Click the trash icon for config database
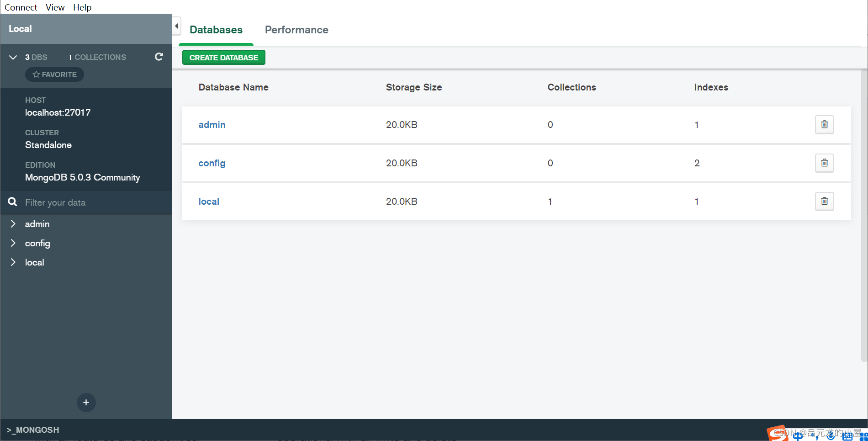868x441 pixels. pos(824,163)
